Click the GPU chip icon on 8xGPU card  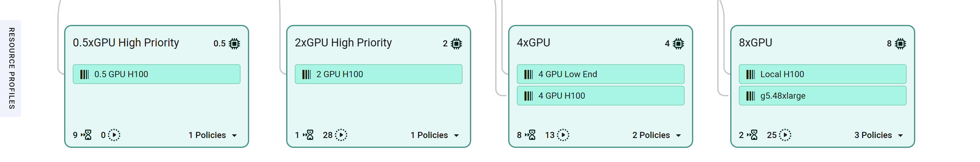pos(900,44)
